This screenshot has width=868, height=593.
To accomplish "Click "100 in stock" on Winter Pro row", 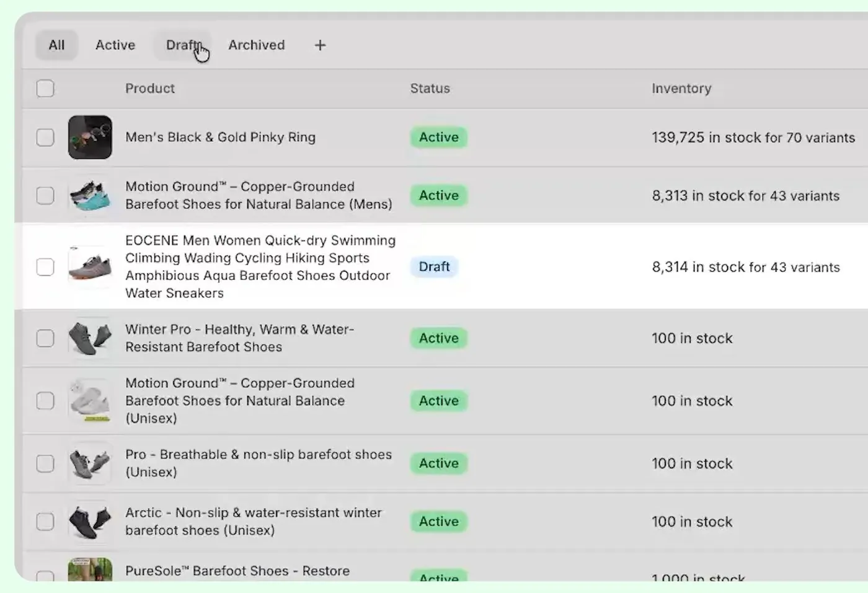I will [692, 338].
